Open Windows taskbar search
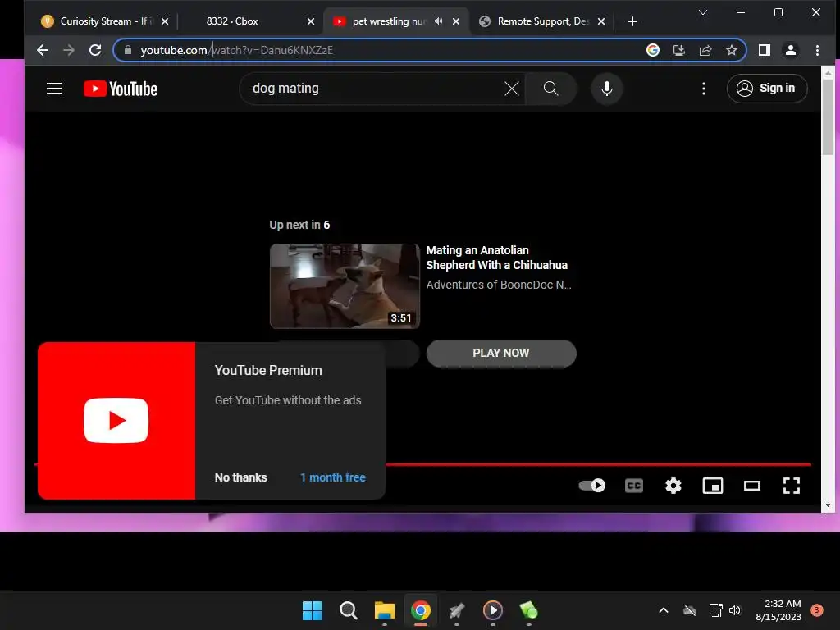 click(348, 610)
